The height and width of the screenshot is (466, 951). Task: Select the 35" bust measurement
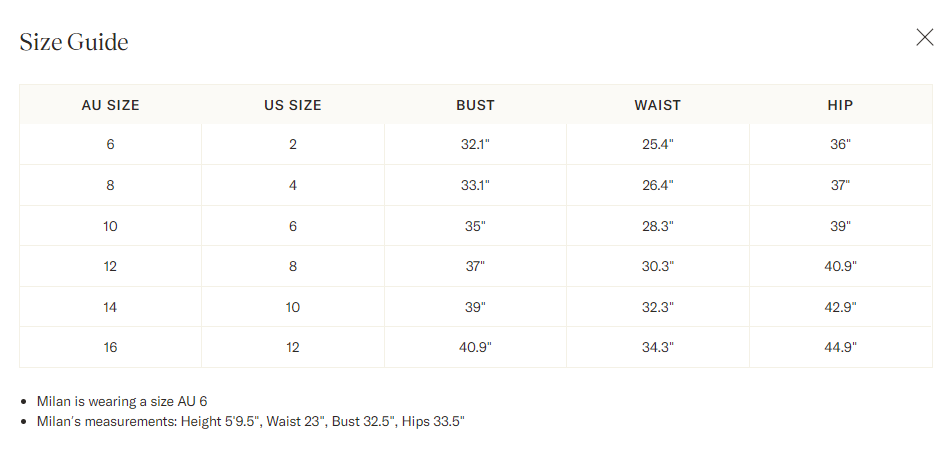pos(475,226)
